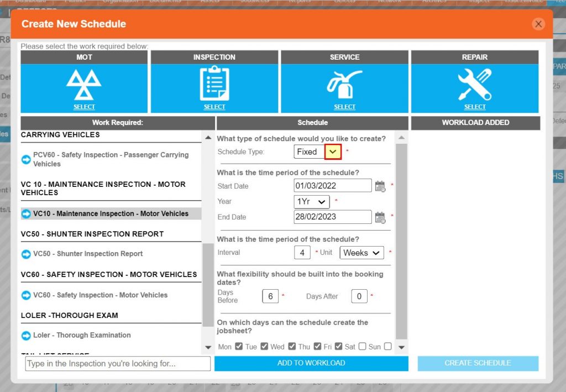This screenshot has width=566, height=392.
Task: Open the Planner menu
Action: pos(76,2)
